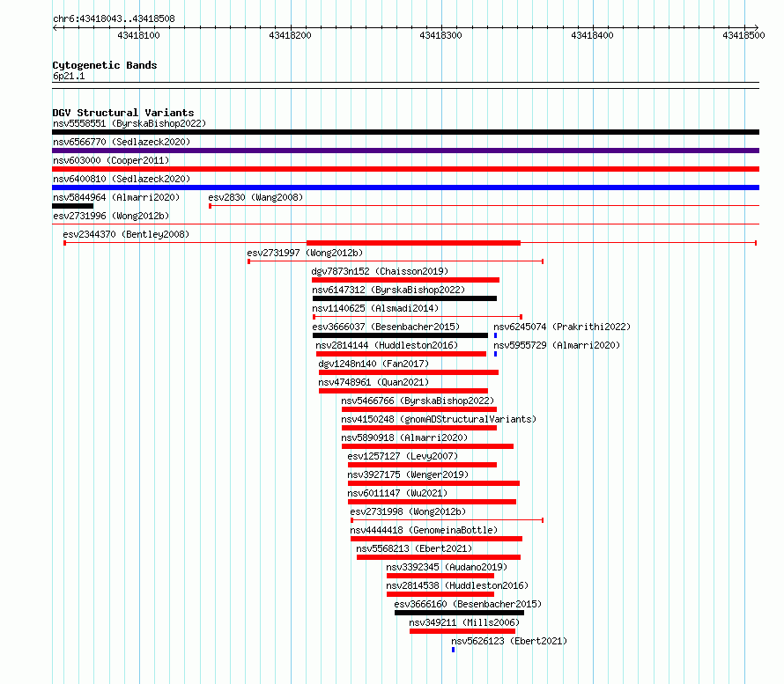Click the purple nsv6566770 variant bar

(x=405, y=151)
